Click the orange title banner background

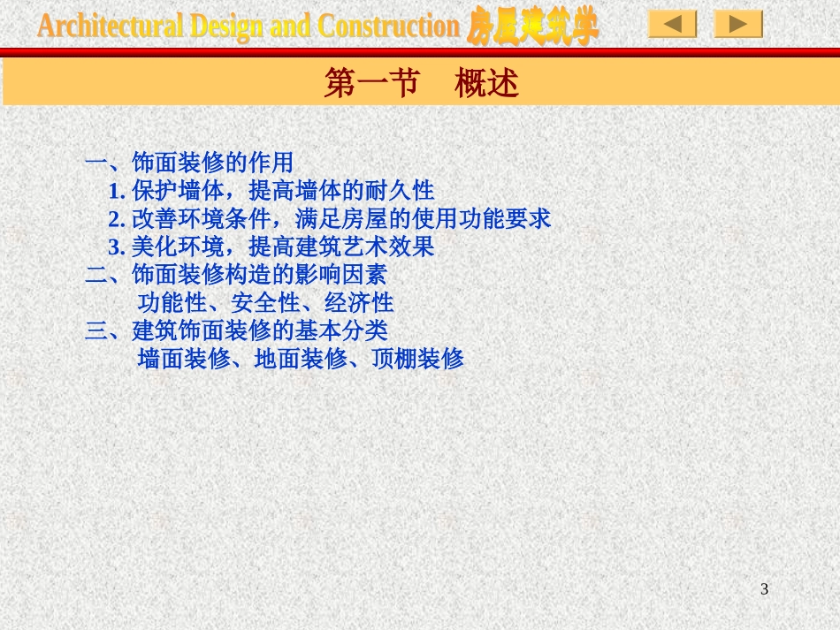coord(161,81)
